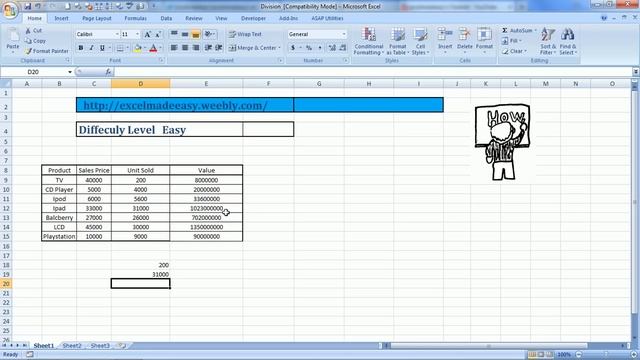The height and width of the screenshot is (360, 640).
Task: Open the ASAP Utilities tab
Action: click(x=327, y=18)
